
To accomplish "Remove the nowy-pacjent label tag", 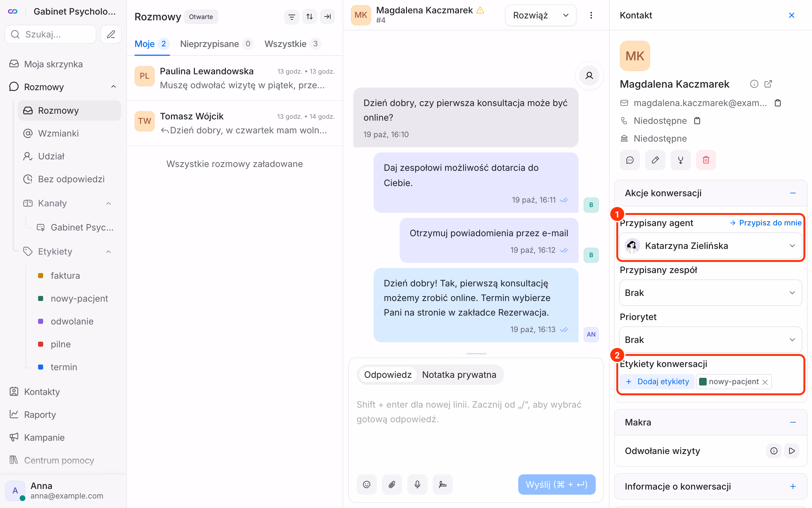I will [765, 382].
